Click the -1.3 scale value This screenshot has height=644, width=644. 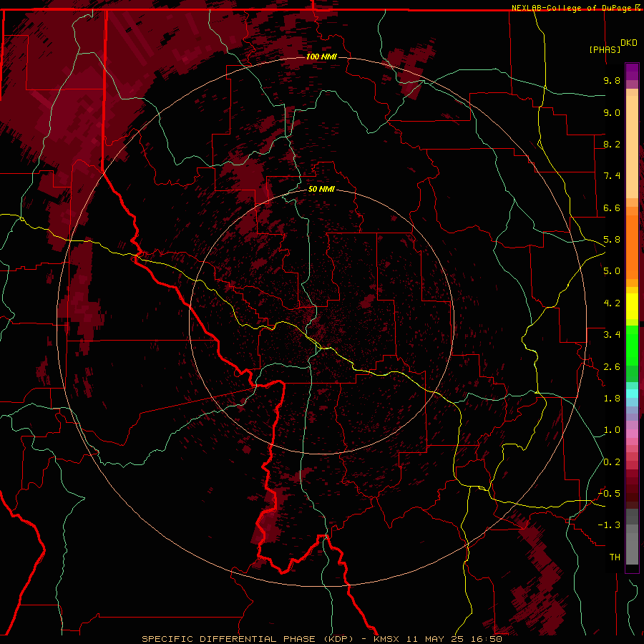[609, 525]
